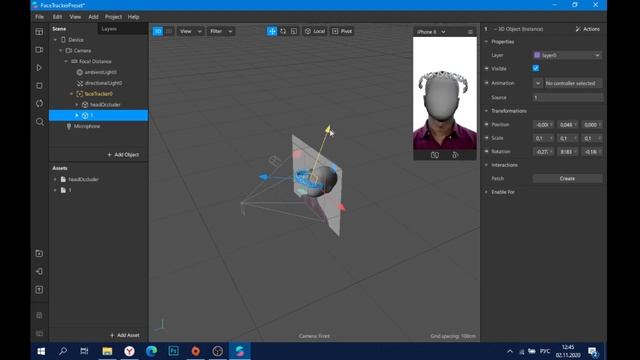Click the Add Object button
The width and height of the screenshot is (640, 360).
tap(123, 155)
